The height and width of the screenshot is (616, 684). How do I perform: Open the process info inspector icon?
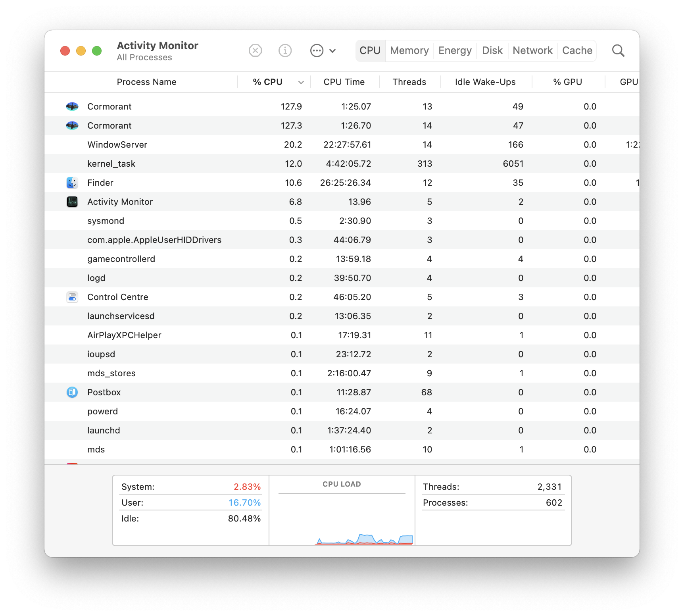click(285, 51)
